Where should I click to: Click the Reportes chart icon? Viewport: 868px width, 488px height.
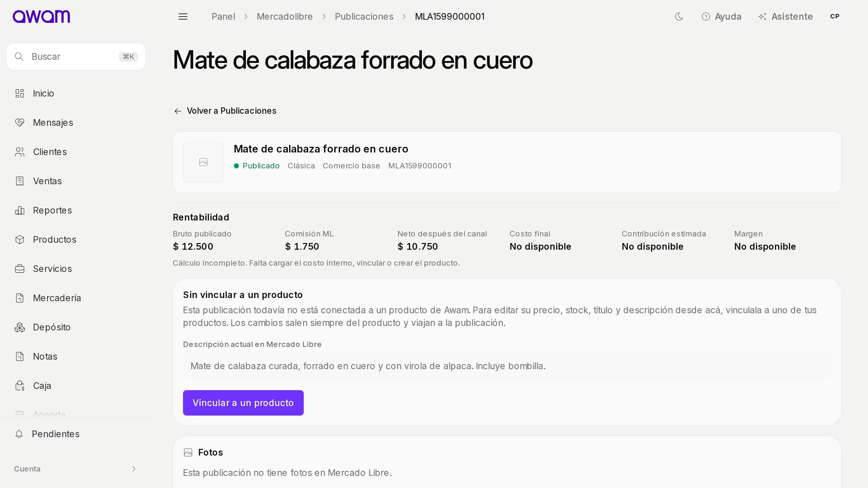click(x=20, y=210)
